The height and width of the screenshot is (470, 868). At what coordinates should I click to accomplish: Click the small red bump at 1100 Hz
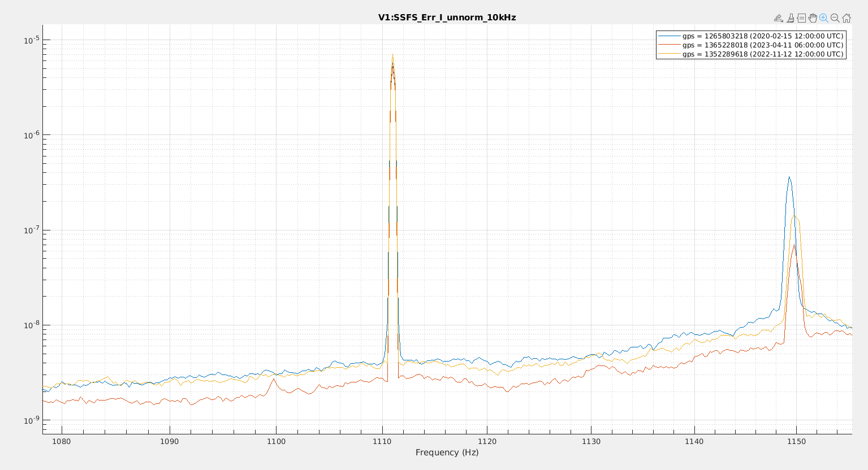(x=274, y=379)
